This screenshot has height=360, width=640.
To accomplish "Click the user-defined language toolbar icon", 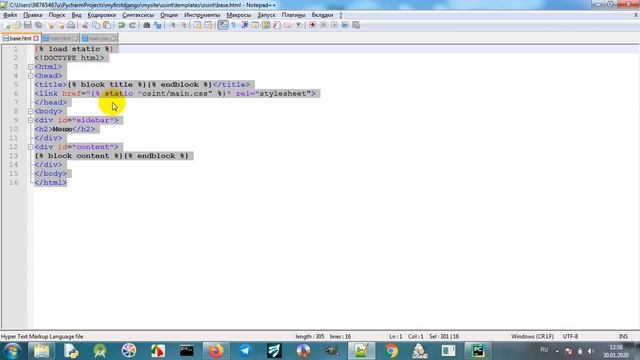I will 255,25.
